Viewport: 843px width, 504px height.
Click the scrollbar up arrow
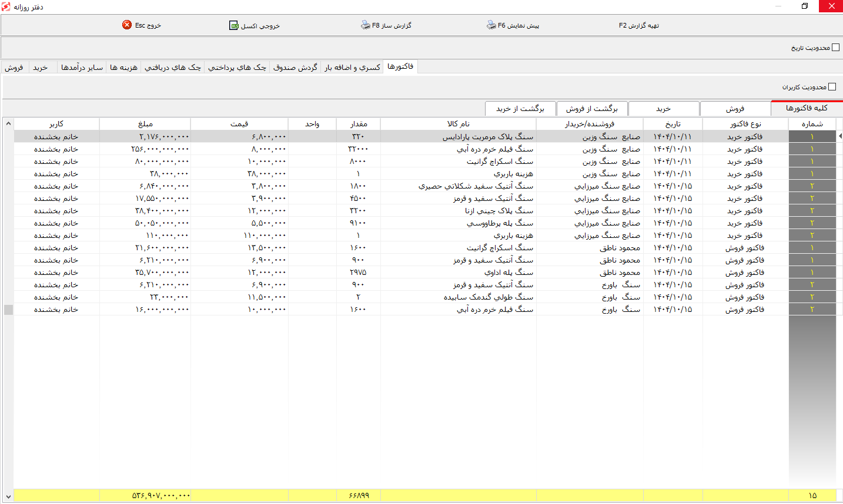click(x=8, y=123)
